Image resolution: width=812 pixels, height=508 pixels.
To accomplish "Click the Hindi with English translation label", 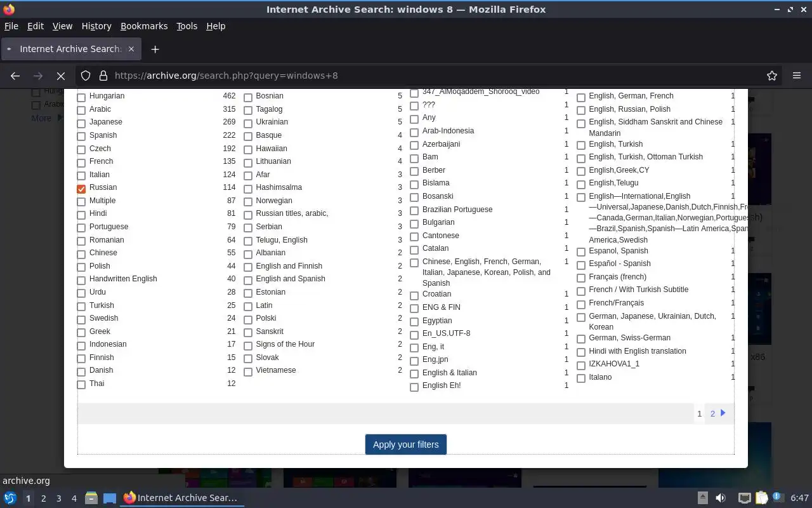I will [x=638, y=351].
